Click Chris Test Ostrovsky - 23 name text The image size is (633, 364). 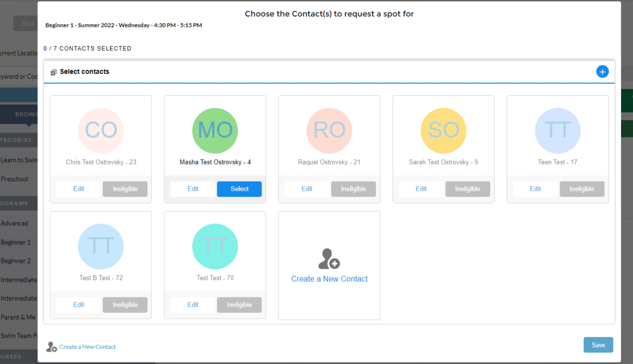(101, 162)
